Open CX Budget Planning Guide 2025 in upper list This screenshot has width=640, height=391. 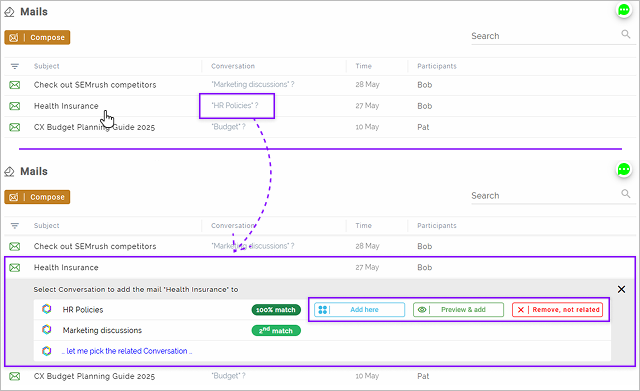coord(94,127)
